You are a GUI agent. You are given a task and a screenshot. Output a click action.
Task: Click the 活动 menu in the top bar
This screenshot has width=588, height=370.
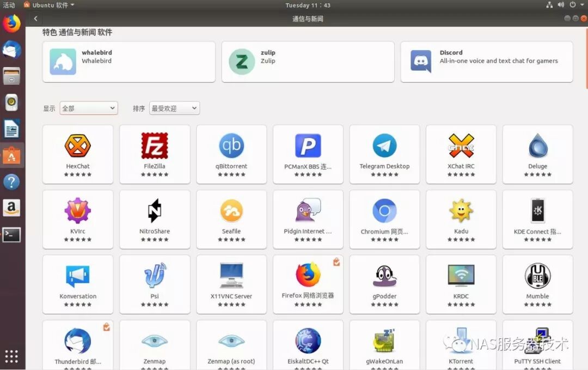(x=9, y=5)
